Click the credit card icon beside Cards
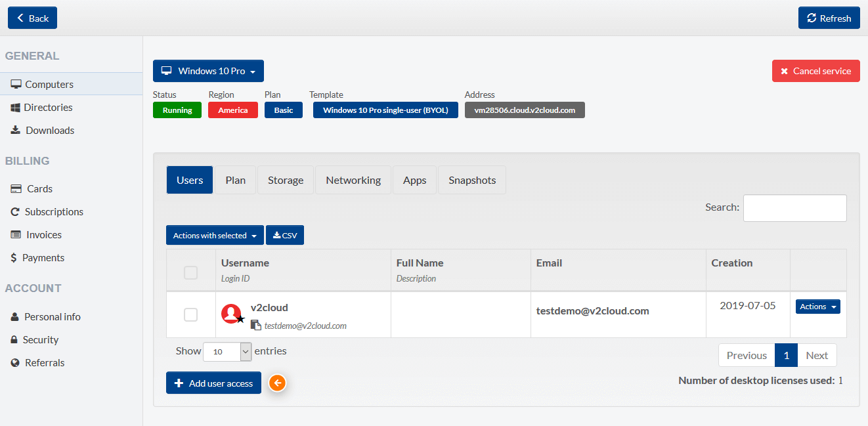This screenshot has height=426, width=868. [16, 188]
